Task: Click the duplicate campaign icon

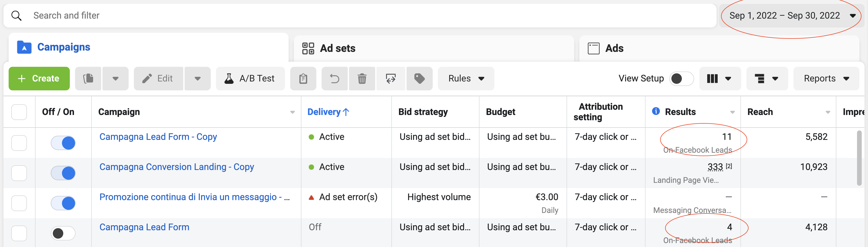Action: [x=88, y=79]
